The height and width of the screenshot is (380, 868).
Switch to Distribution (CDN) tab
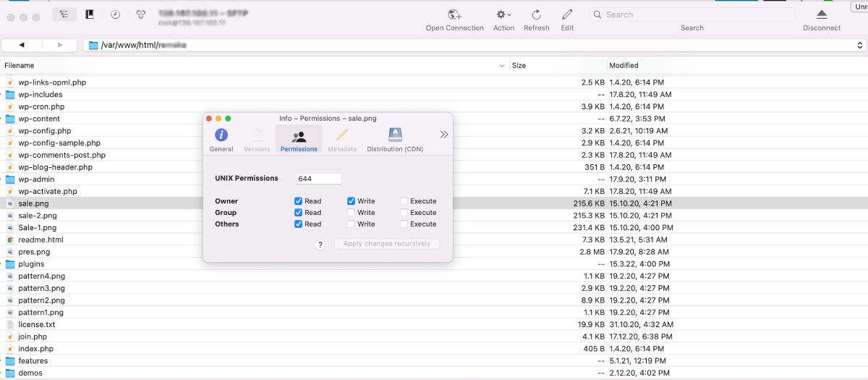pos(395,139)
